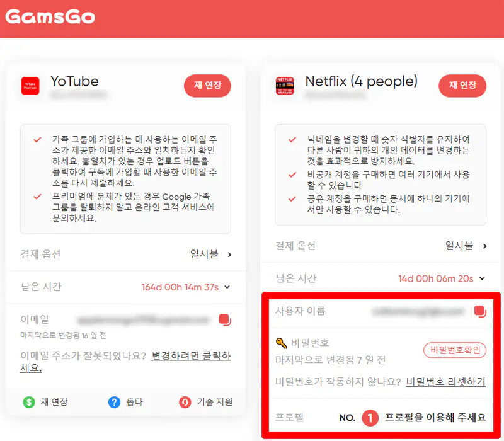This screenshot has width=504, height=441.
Task: Click the blurred Netflix username value
Action: [x=418, y=311]
